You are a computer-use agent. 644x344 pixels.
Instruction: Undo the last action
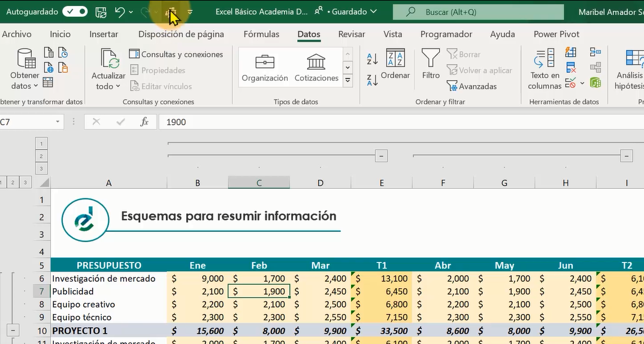(120, 13)
